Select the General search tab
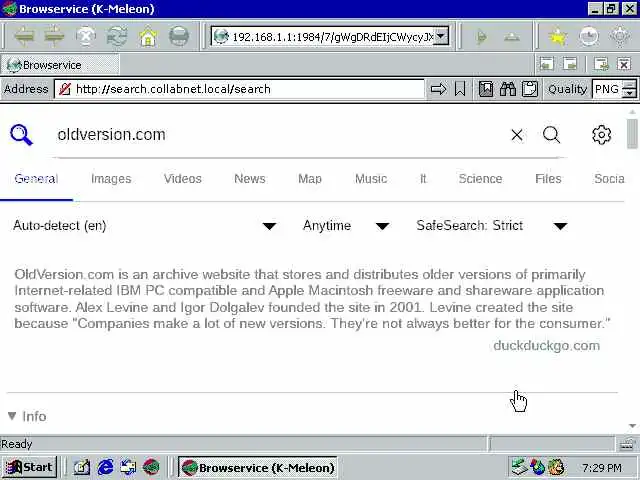640x480 pixels. pyautogui.click(x=36, y=179)
